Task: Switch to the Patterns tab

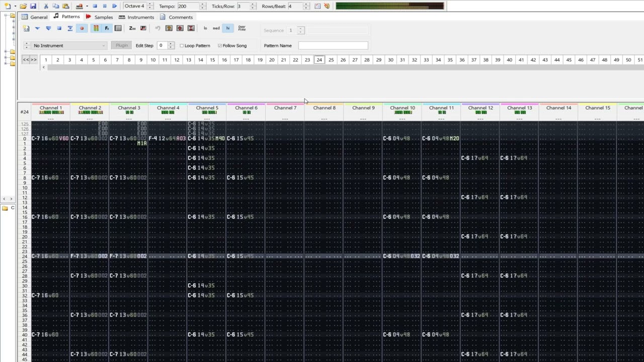Action: point(66,17)
